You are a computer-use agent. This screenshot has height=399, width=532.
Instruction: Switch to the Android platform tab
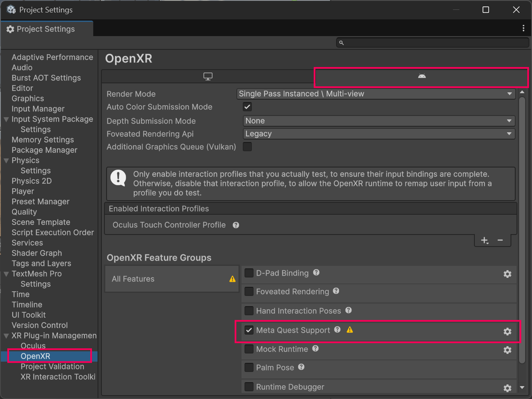(x=422, y=76)
